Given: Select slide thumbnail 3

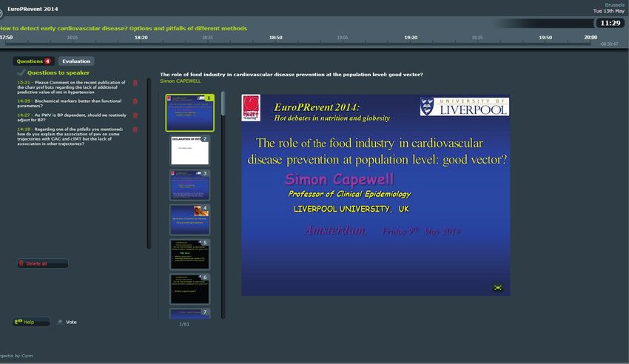Looking at the screenshot, I should click(x=189, y=185).
